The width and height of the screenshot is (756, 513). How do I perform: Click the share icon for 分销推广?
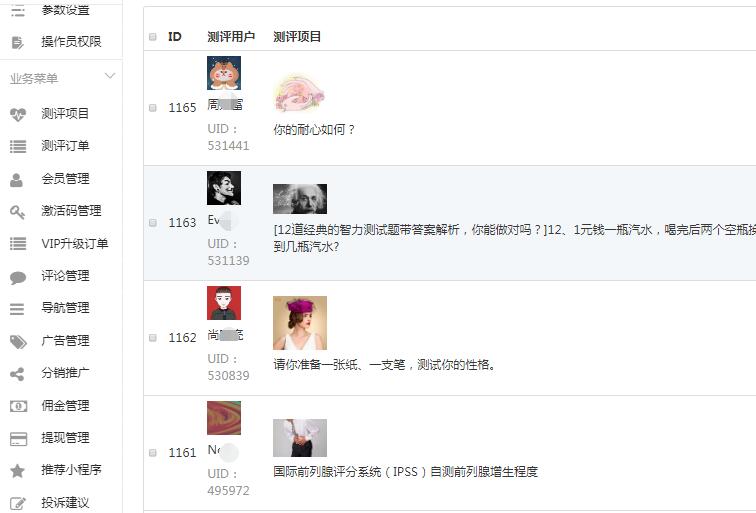point(17,374)
